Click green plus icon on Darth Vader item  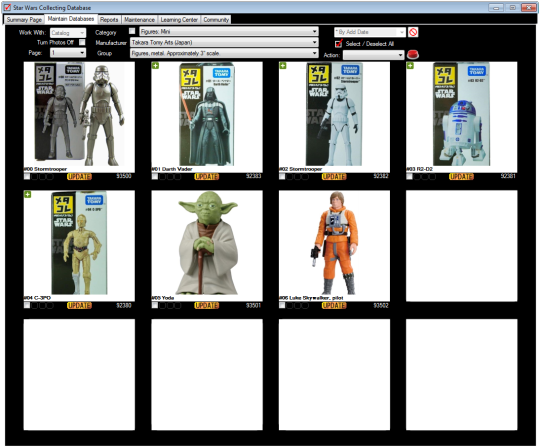pos(155,65)
